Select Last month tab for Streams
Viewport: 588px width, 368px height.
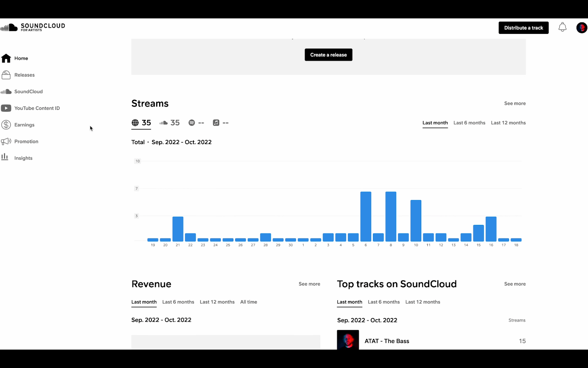coord(435,123)
